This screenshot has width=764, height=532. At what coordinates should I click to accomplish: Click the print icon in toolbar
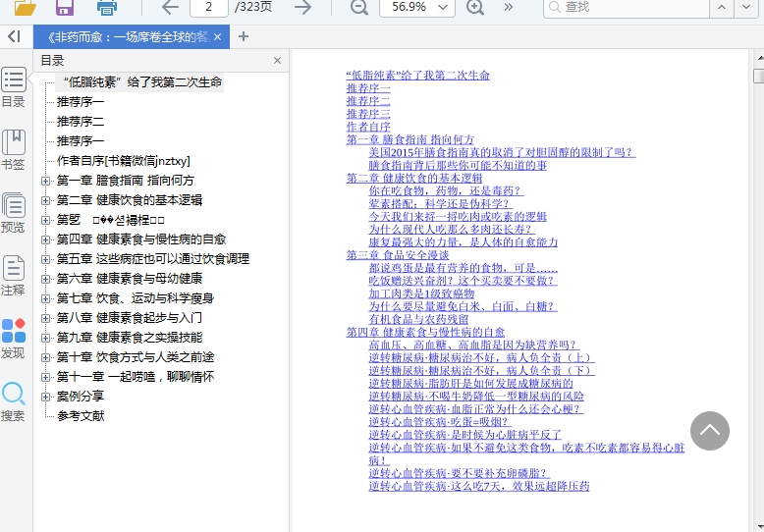pyautogui.click(x=107, y=8)
